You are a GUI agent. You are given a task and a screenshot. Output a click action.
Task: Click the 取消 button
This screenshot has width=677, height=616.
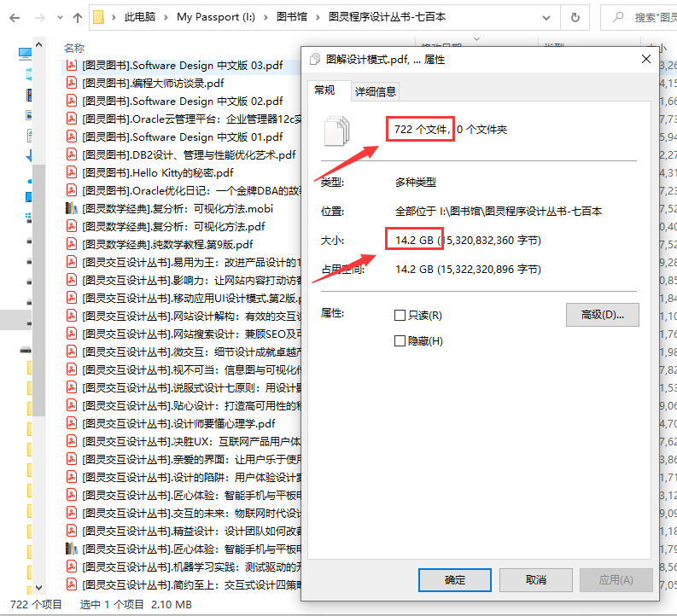(x=536, y=580)
